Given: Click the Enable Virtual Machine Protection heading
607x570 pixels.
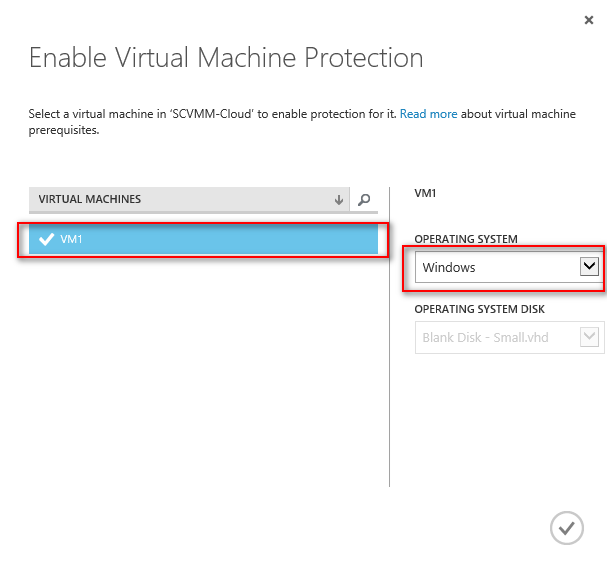Looking at the screenshot, I should 226,57.
